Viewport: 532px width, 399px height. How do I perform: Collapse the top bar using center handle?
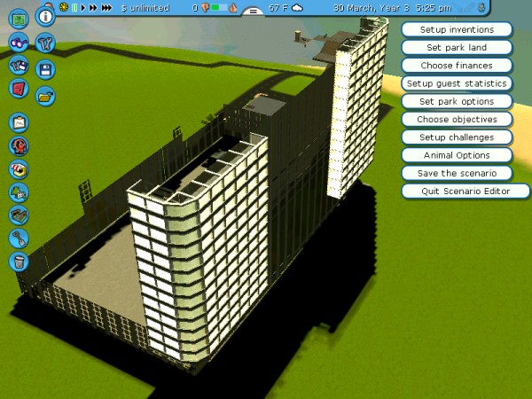tap(253, 12)
